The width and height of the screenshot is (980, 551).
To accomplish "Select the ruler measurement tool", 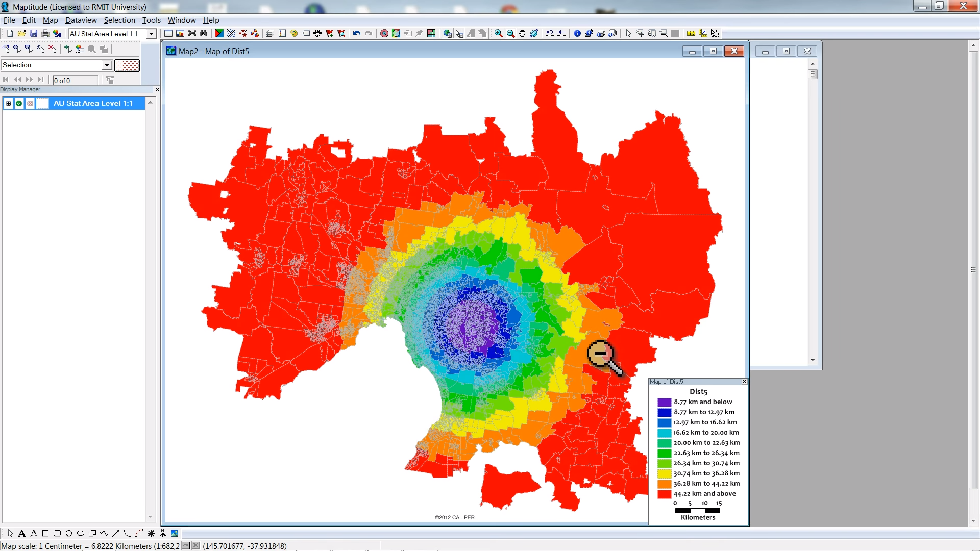I will point(691,33).
